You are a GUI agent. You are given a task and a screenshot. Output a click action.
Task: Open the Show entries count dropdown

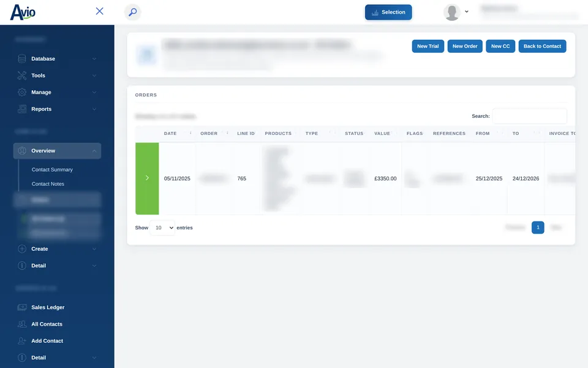pos(162,228)
